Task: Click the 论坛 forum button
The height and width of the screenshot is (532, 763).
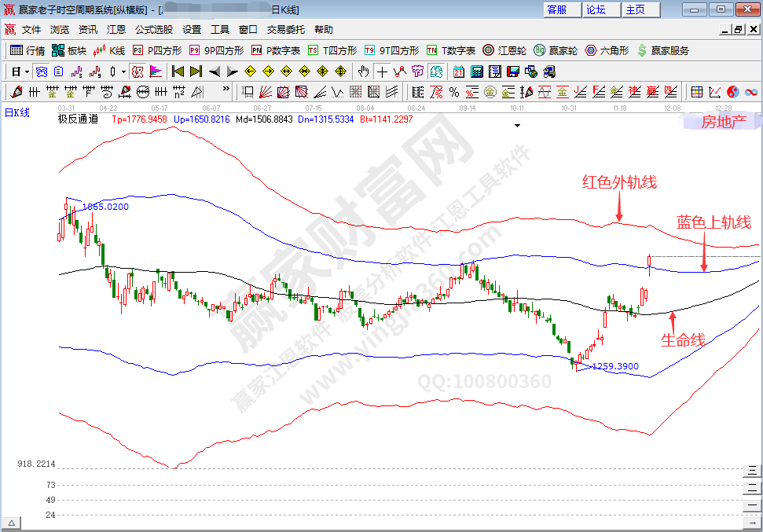Action: (x=596, y=9)
